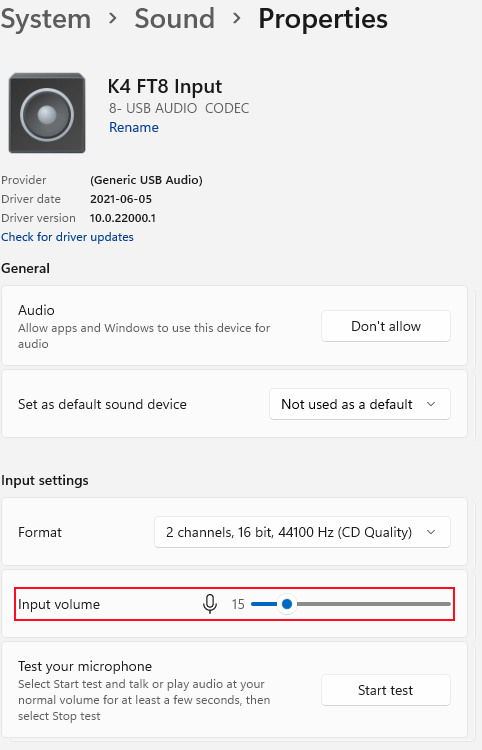Click the chevron after System breadcrumb

tap(112, 19)
